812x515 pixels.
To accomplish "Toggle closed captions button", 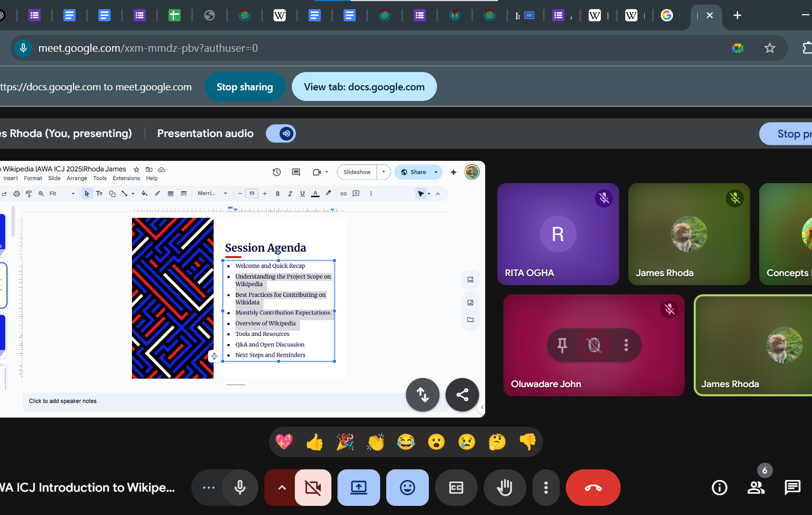I will click(456, 488).
